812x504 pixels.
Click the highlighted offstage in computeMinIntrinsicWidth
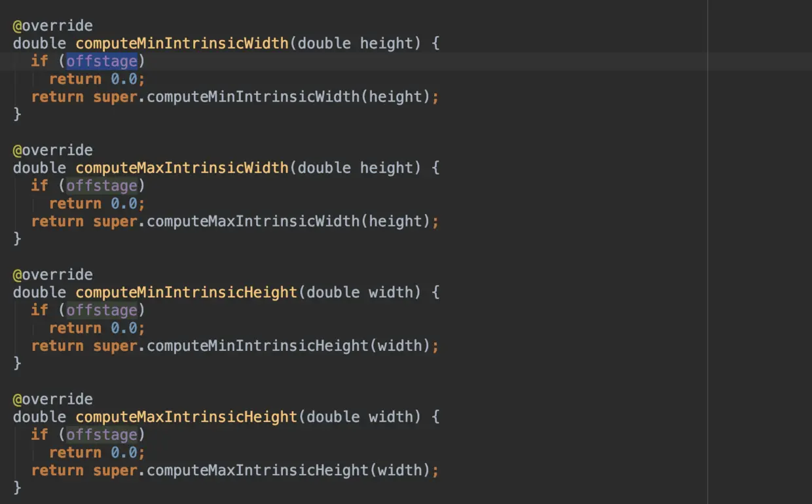(102, 62)
